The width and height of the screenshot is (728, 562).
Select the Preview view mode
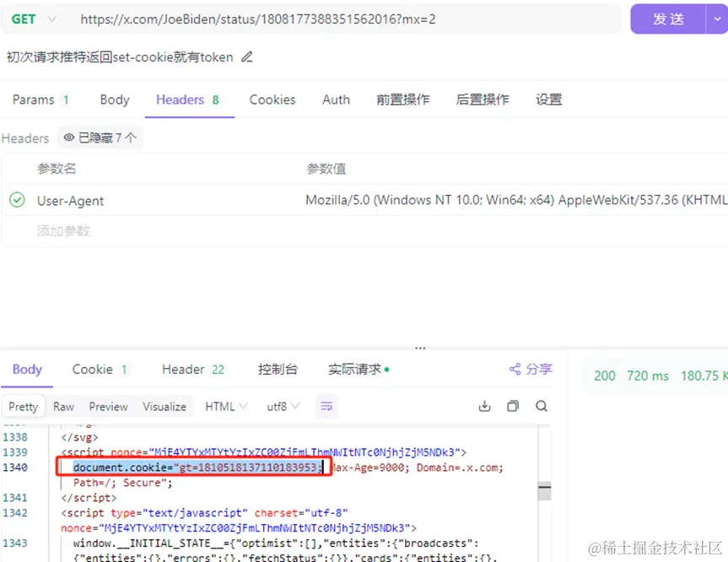pos(108,407)
